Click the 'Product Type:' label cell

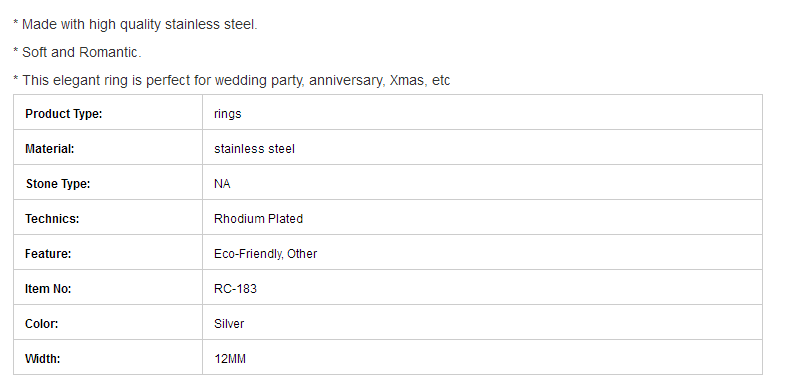(x=108, y=114)
